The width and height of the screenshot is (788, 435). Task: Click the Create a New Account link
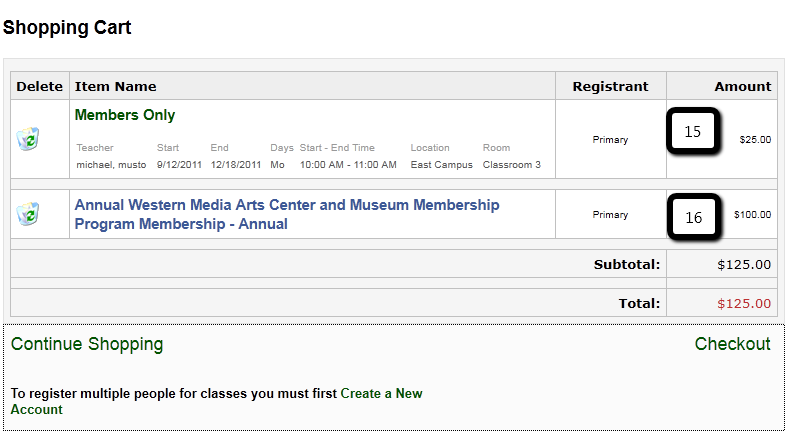(x=381, y=393)
